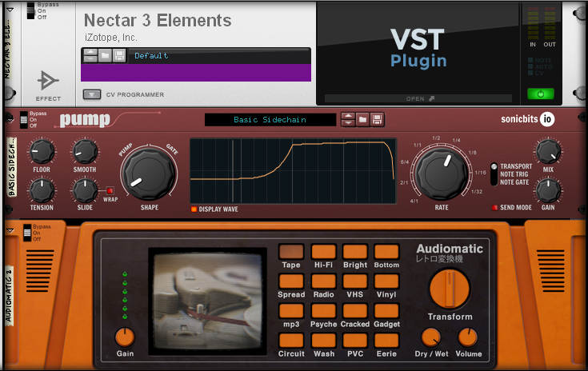The height and width of the screenshot is (371, 588).
Task: Select the Vinyl preset button
Action: pyautogui.click(x=386, y=281)
